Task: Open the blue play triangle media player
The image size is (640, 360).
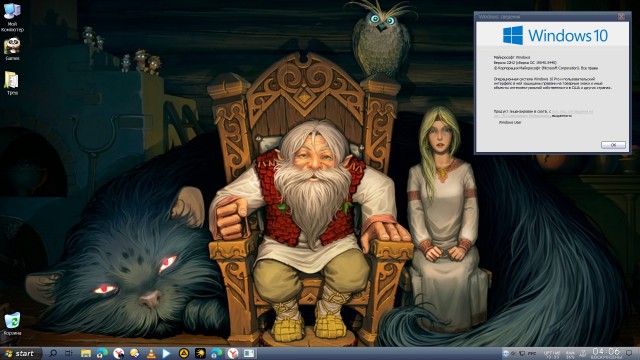Action: click(166, 353)
